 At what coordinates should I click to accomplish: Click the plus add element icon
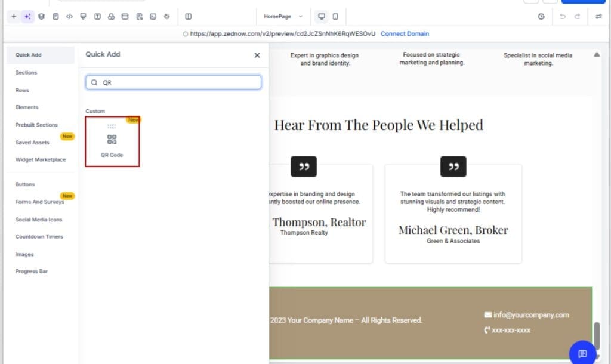14,17
